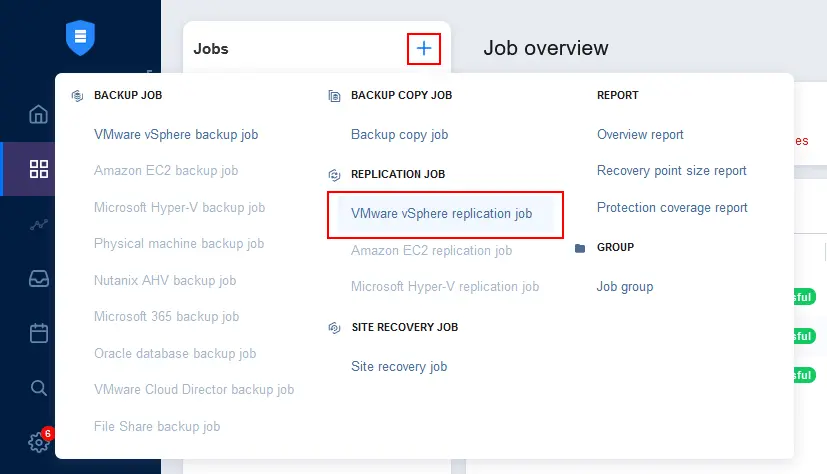Viewport: 827px width, 474px height.
Task: Click the SITE RECOVERY JOB heading
Action: pos(405,327)
